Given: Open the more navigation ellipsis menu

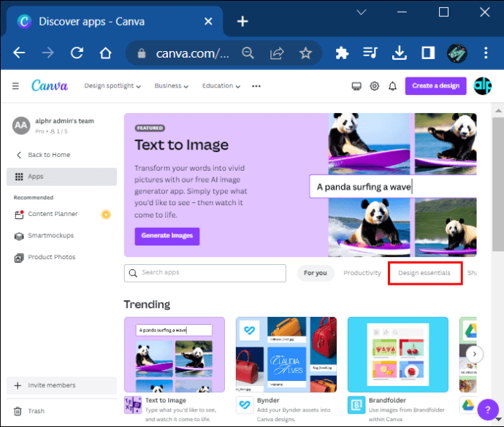Looking at the screenshot, I should click(x=256, y=86).
